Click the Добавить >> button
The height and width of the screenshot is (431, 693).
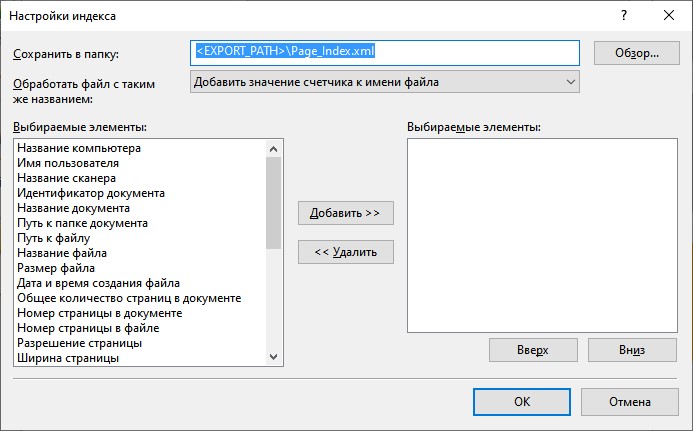(346, 213)
